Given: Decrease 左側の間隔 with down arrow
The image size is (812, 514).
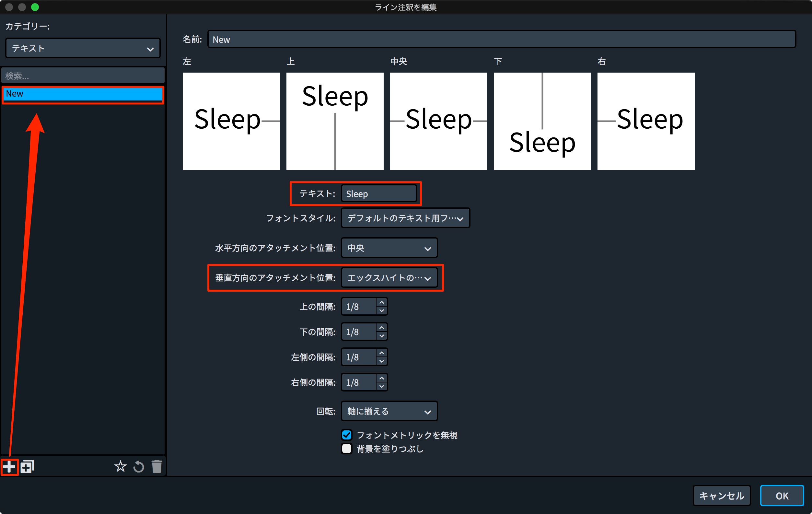Looking at the screenshot, I should click(382, 361).
